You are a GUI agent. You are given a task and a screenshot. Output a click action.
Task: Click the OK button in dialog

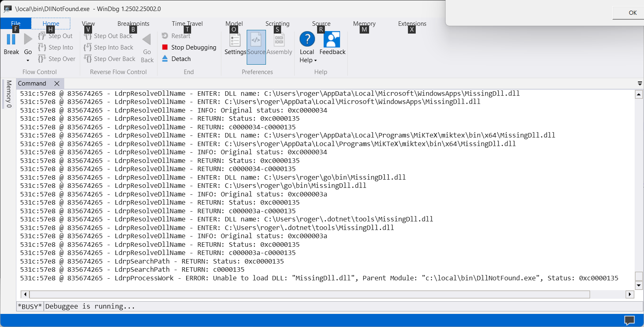click(x=632, y=13)
